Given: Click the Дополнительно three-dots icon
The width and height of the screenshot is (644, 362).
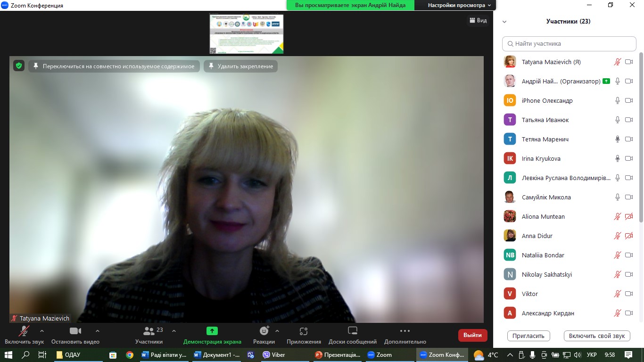Looking at the screenshot, I should point(405,331).
